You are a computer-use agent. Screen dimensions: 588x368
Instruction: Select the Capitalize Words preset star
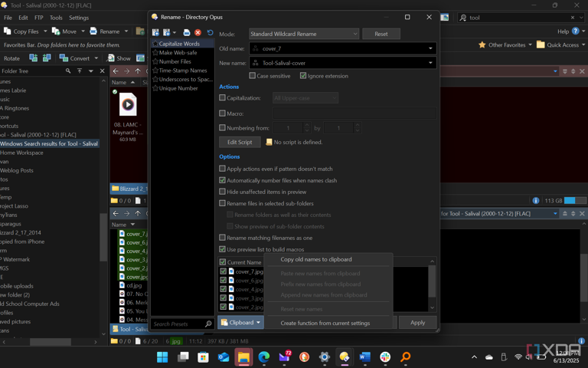(x=155, y=44)
